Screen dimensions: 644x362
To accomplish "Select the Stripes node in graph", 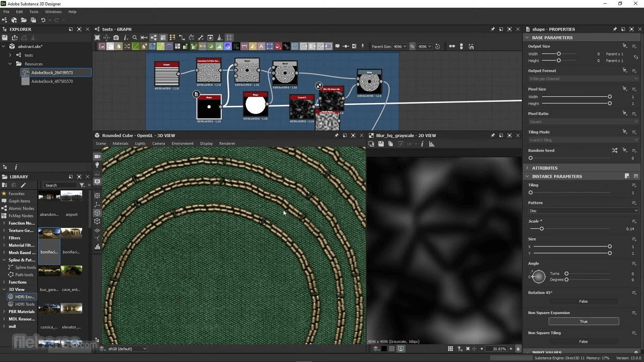I will pyautogui.click(x=167, y=73).
